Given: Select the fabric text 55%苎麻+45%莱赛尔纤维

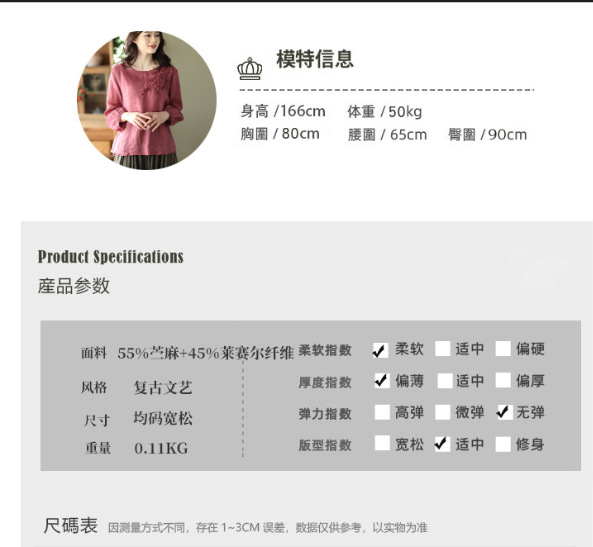Looking at the screenshot, I should [x=205, y=353].
